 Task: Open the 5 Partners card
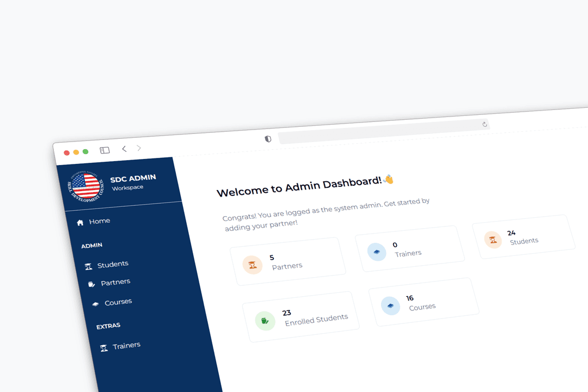287,261
